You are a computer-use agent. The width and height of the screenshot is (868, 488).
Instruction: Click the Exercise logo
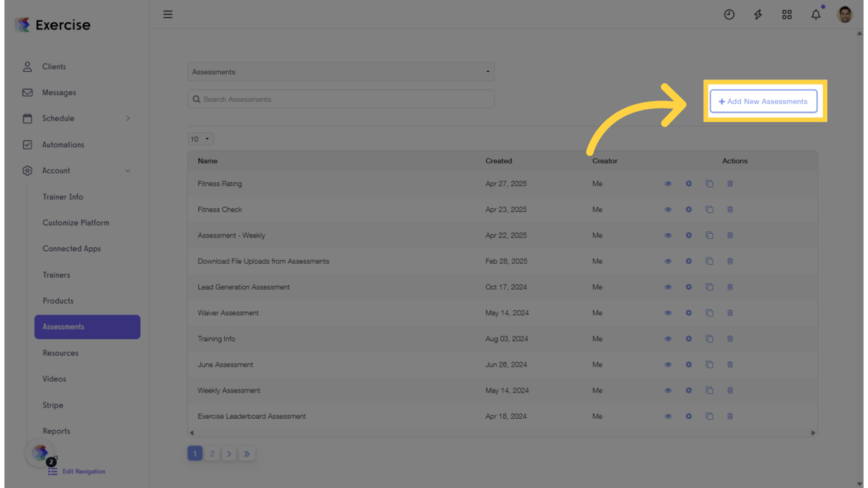(x=53, y=25)
